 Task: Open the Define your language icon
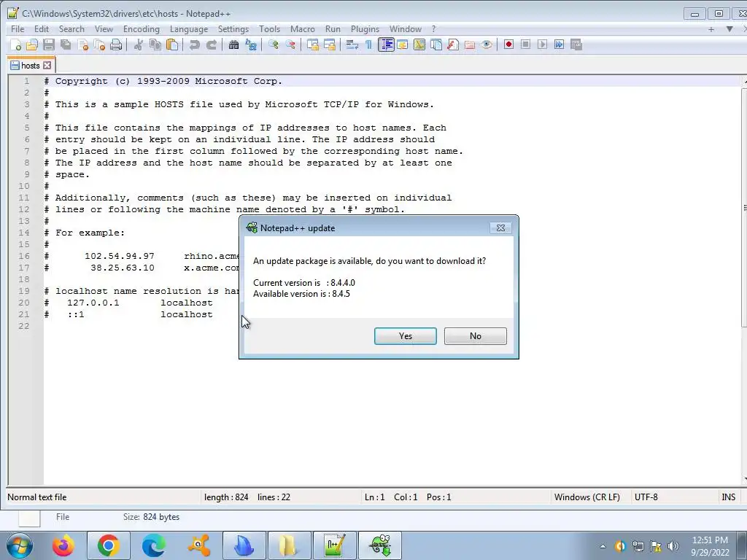pos(403,44)
